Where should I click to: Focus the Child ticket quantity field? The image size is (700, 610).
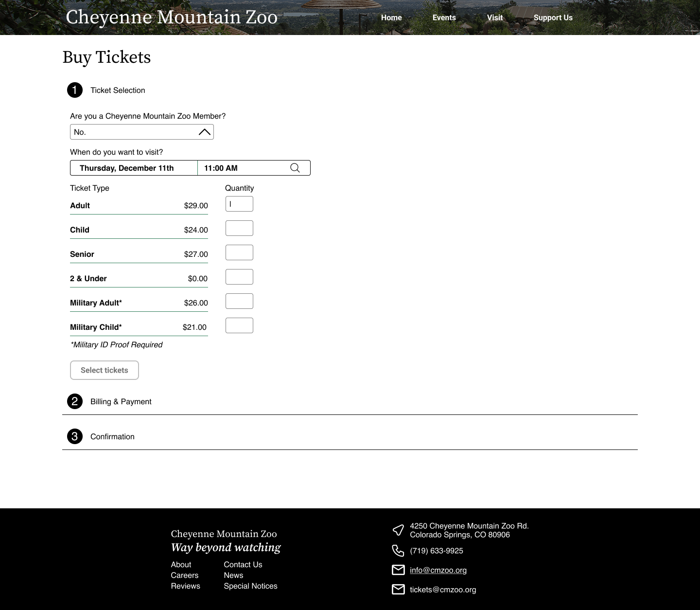(239, 228)
